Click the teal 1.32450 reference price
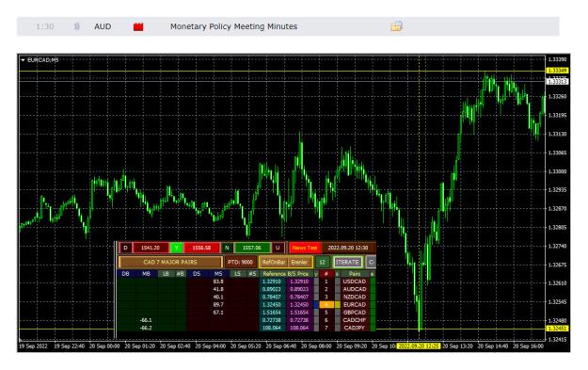The image size is (588, 370). click(x=272, y=305)
